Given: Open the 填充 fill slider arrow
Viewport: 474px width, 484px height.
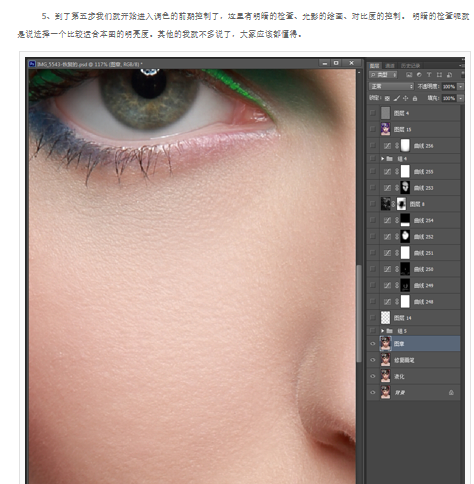Looking at the screenshot, I should 461,98.
